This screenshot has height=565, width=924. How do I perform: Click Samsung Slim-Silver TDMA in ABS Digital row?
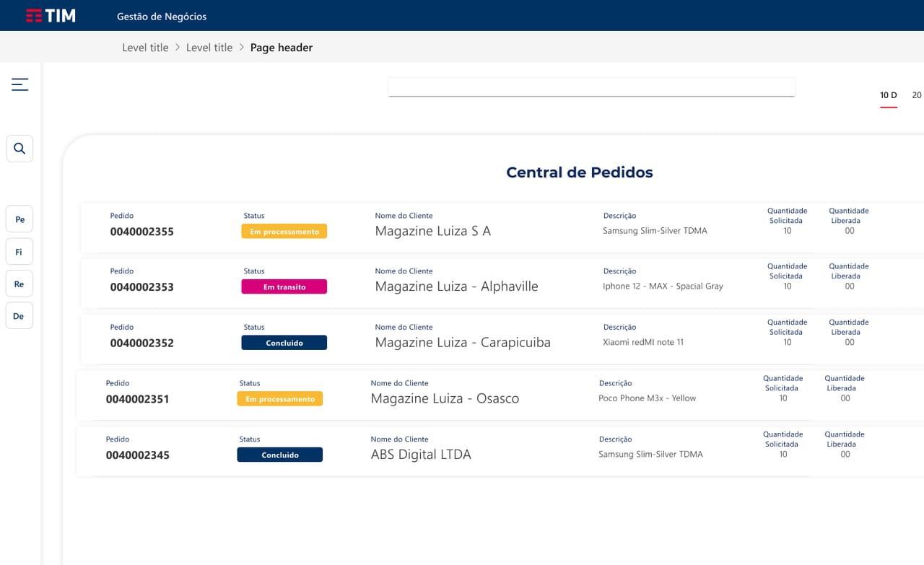[651, 455]
